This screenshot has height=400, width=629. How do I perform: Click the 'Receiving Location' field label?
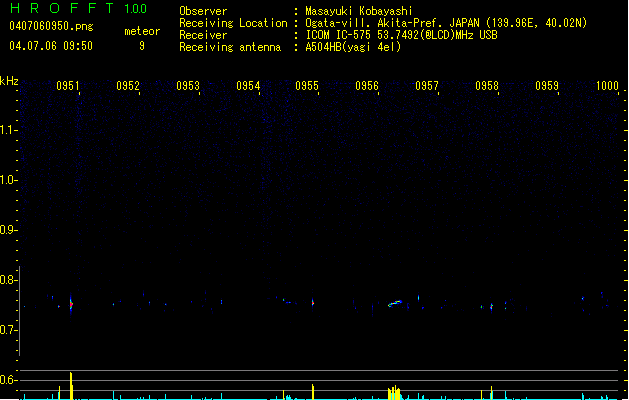[233, 23]
